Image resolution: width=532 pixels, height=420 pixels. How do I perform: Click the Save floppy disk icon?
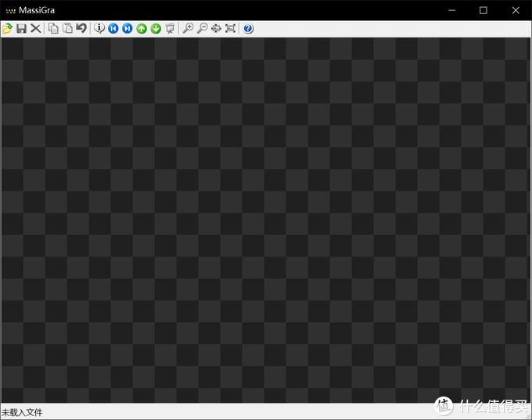click(21, 29)
